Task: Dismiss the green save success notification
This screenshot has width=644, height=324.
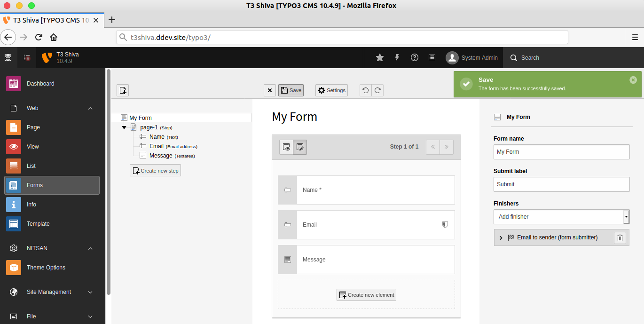Action: click(633, 79)
